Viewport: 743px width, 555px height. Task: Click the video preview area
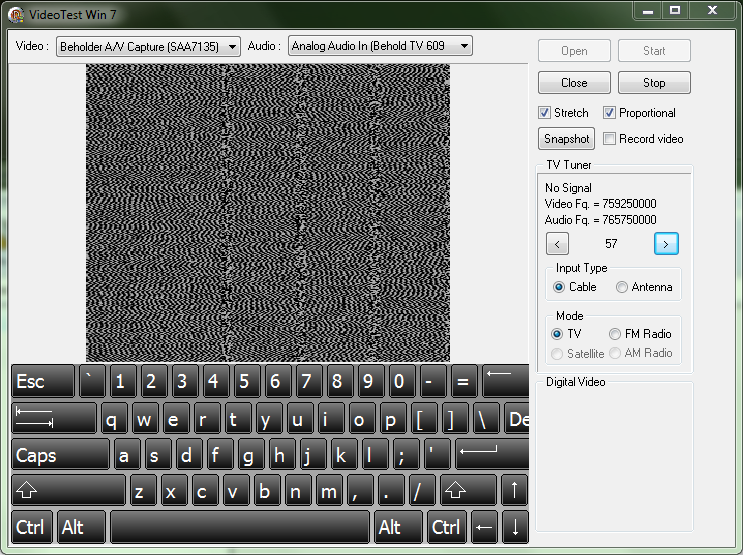pyautogui.click(x=268, y=212)
